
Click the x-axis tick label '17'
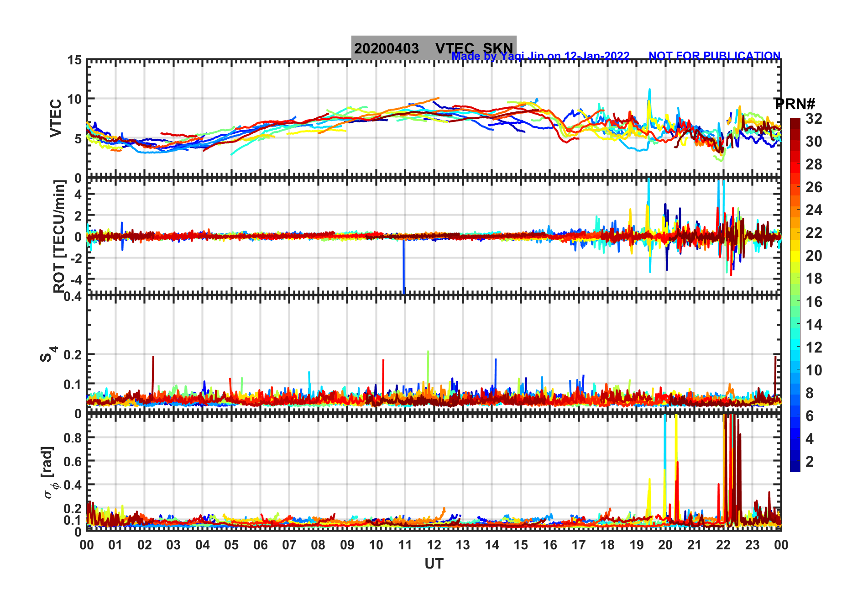click(579, 545)
